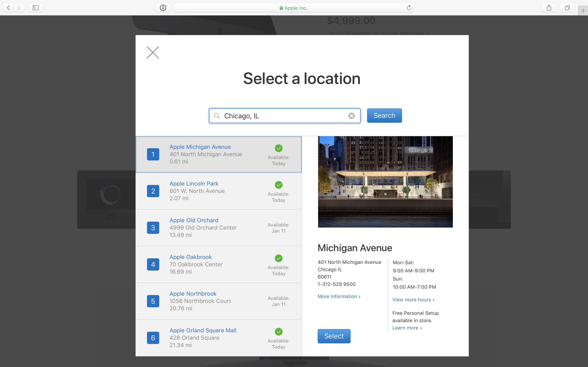Click the Search button
The height and width of the screenshot is (367, 588).
point(384,116)
